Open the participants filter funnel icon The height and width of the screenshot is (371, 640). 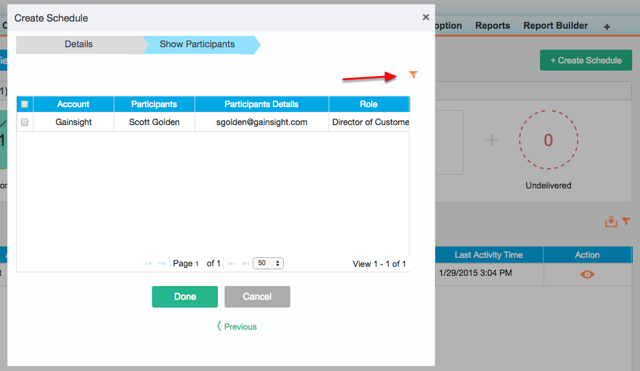[x=413, y=74]
